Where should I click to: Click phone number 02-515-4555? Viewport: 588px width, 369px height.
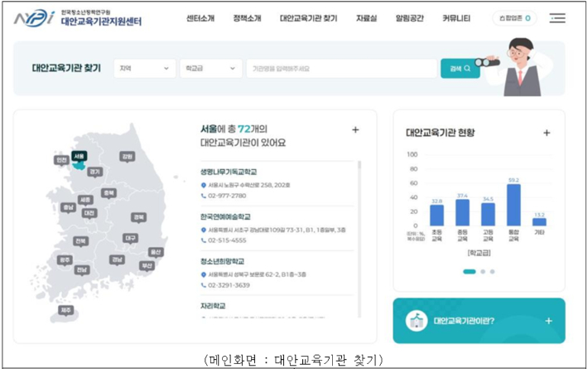click(x=227, y=240)
